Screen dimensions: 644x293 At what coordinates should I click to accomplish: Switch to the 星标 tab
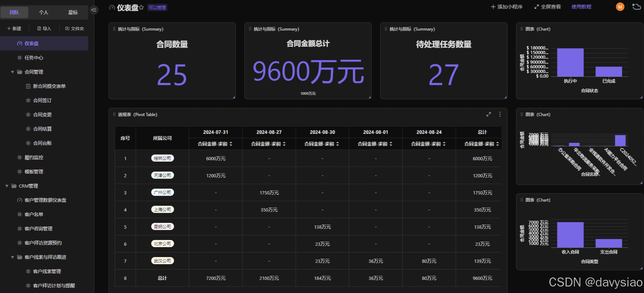click(x=73, y=12)
